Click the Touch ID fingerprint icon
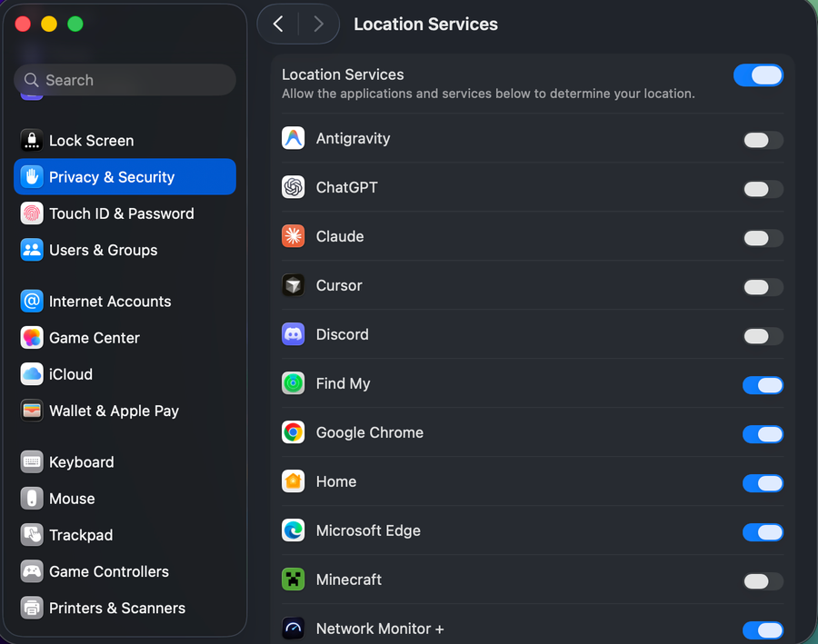 click(32, 213)
